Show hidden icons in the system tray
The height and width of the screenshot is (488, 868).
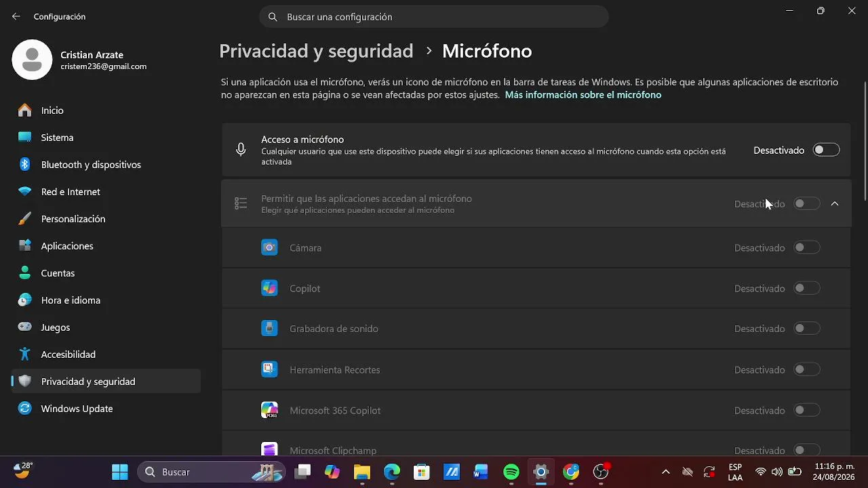click(666, 472)
